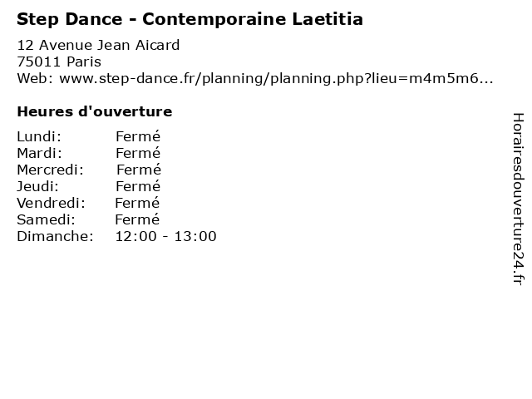The width and height of the screenshot is (532, 399).
Task: Open the www.step-dance.fr planning web link
Action: point(276,79)
